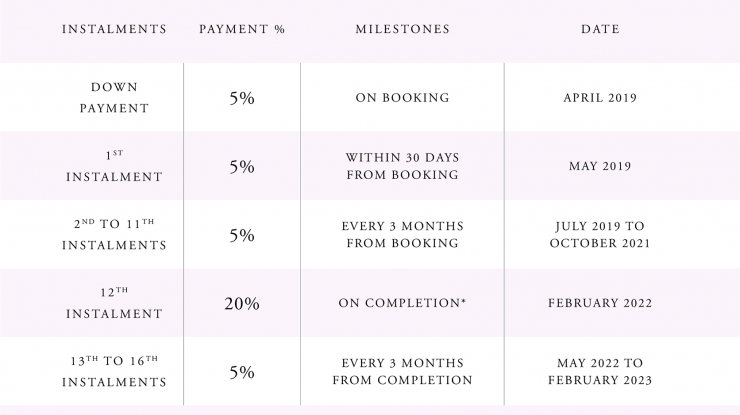Click EVERY 3 MONTHS FROM BOOKING cell

click(403, 235)
